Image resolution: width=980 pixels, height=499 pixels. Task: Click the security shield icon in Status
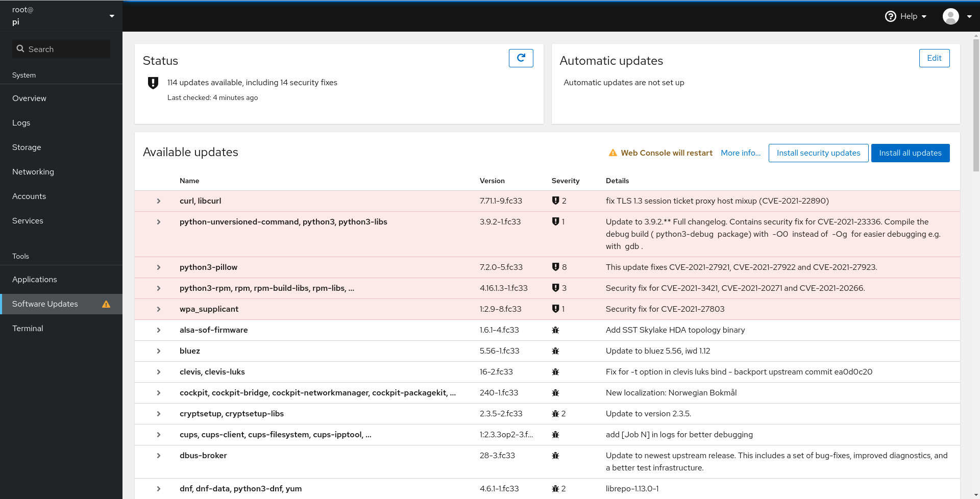[153, 83]
